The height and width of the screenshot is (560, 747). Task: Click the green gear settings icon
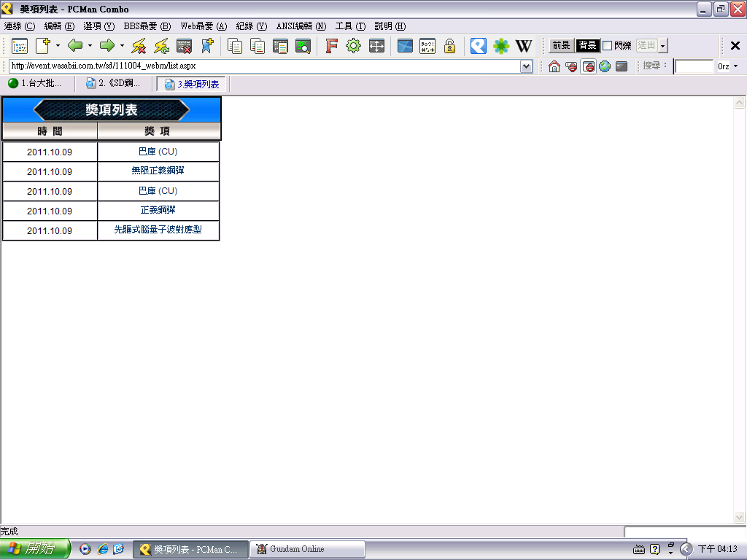(x=354, y=46)
